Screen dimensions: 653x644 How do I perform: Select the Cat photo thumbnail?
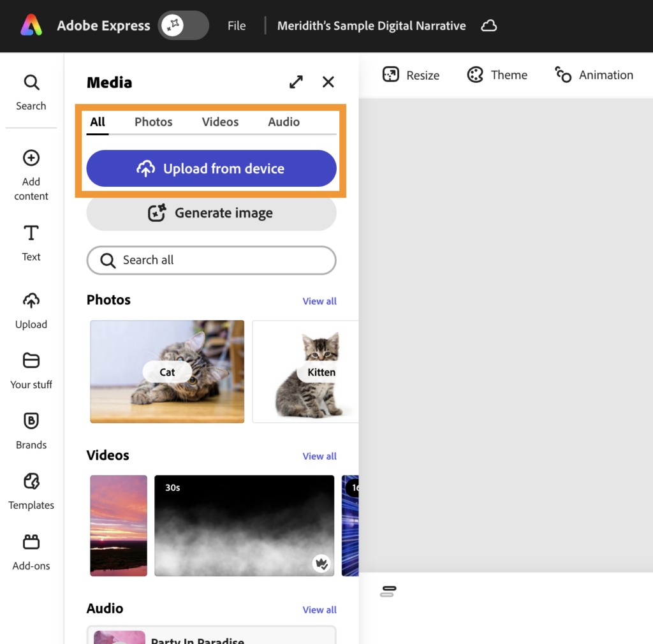(x=167, y=372)
